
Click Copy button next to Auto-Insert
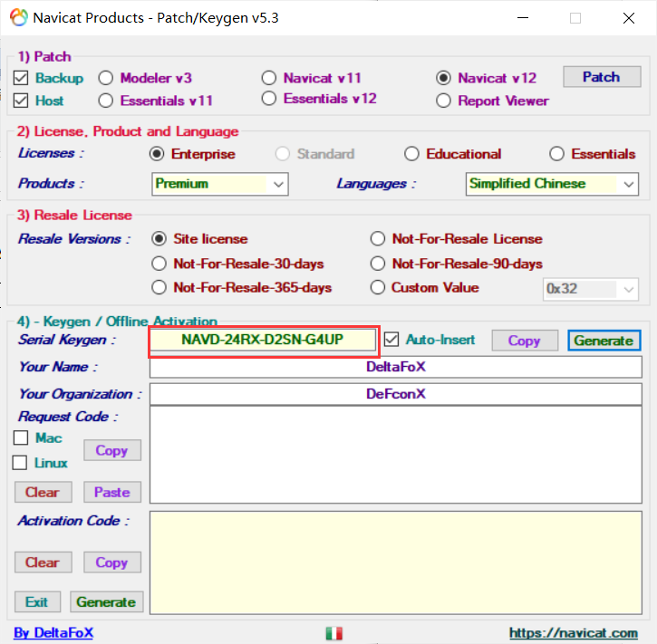pos(525,341)
